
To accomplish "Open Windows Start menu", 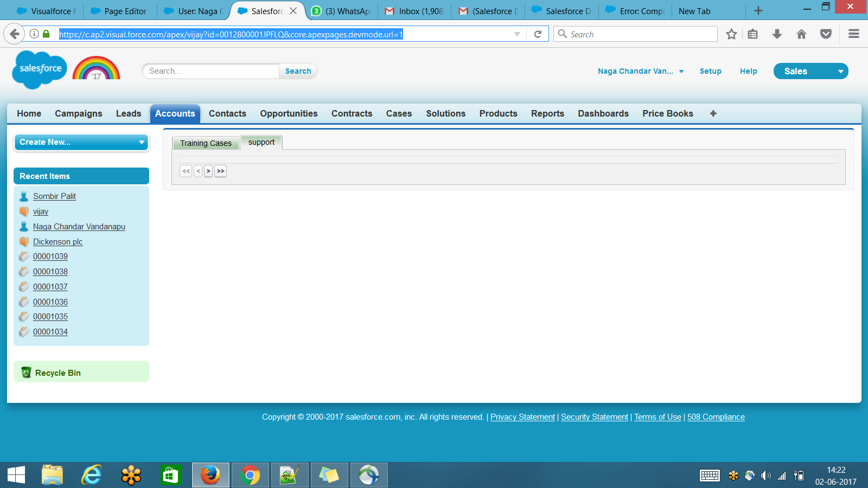I will tap(16, 475).
